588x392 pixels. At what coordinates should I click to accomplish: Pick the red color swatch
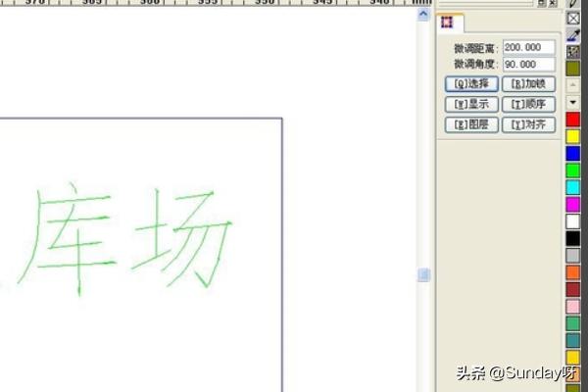573,120
